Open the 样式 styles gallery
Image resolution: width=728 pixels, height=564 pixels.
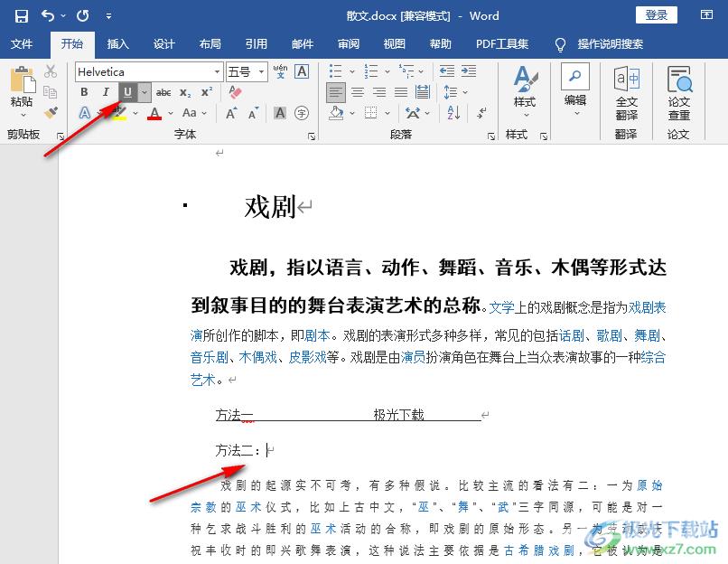pos(525,90)
